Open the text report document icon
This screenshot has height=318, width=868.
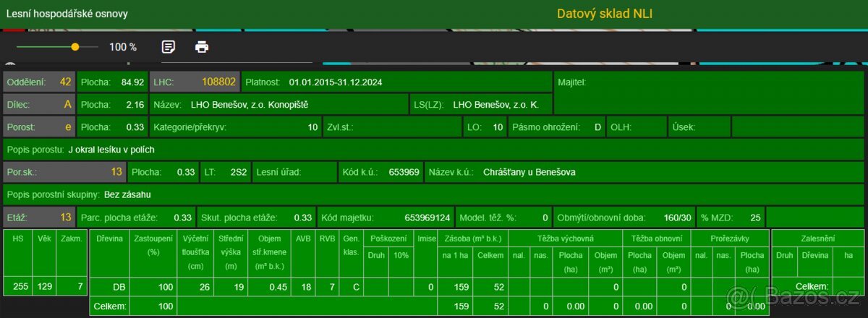(168, 47)
